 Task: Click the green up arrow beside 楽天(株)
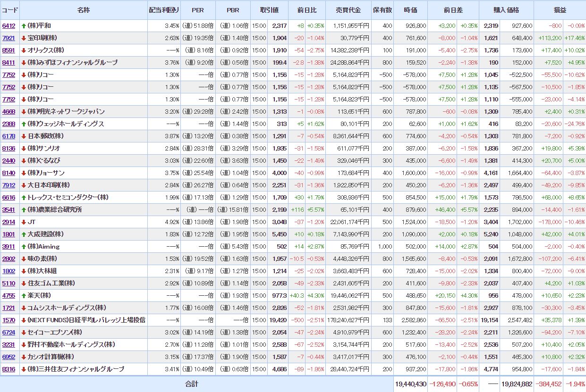click(24, 295)
